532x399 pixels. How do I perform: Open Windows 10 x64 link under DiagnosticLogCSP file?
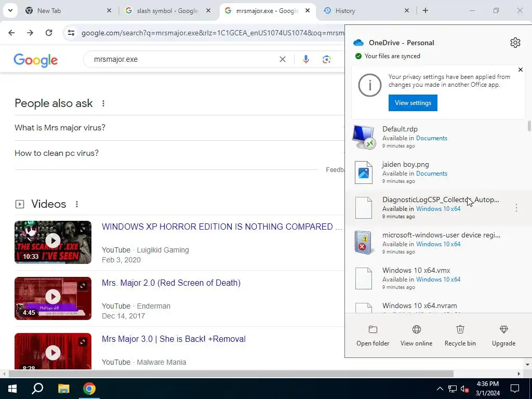click(438, 209)
